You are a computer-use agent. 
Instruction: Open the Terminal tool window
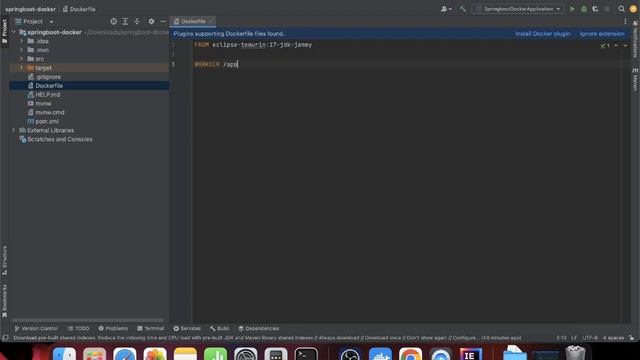[x=151, y=328]
